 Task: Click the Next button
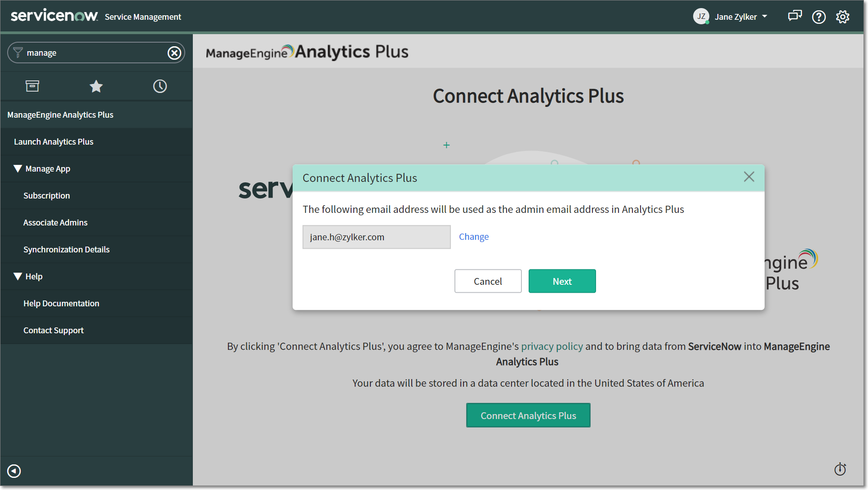(562, 281)
